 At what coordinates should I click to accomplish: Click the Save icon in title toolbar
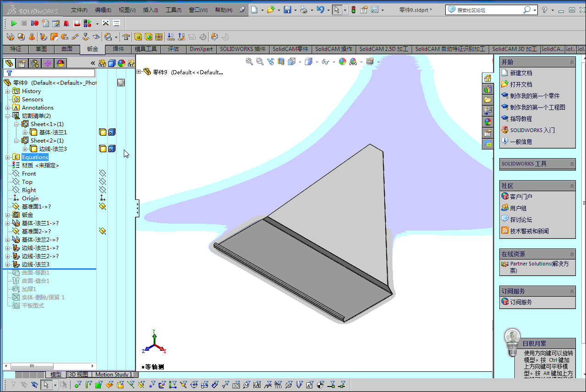coord(287,10)
